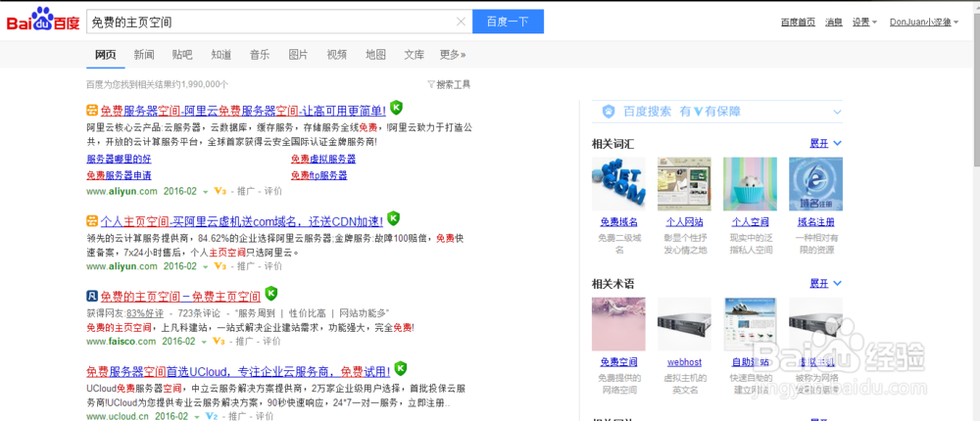980x421 pixels.
Task: Open the webhost text link in sidebar
Action: [684, 362]
